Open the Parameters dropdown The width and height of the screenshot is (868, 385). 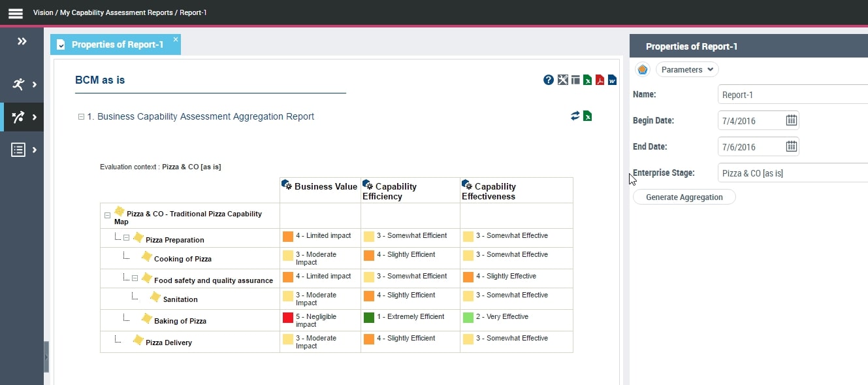click(686, 70)
